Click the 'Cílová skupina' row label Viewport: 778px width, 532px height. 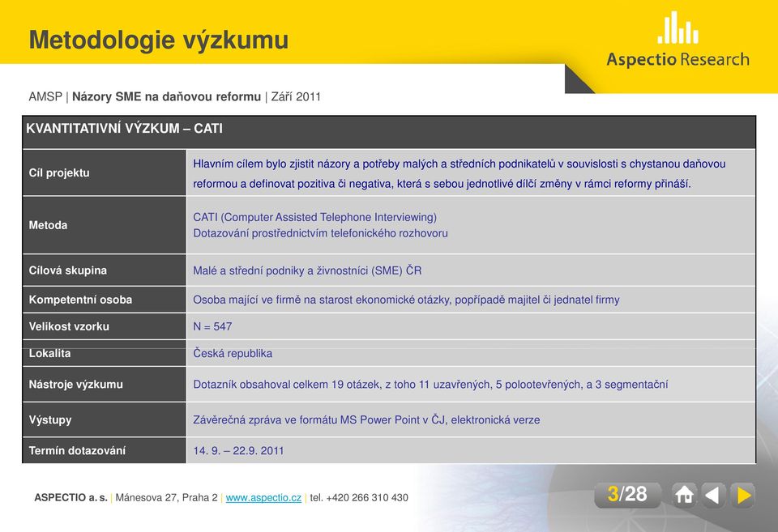(67, 270)
